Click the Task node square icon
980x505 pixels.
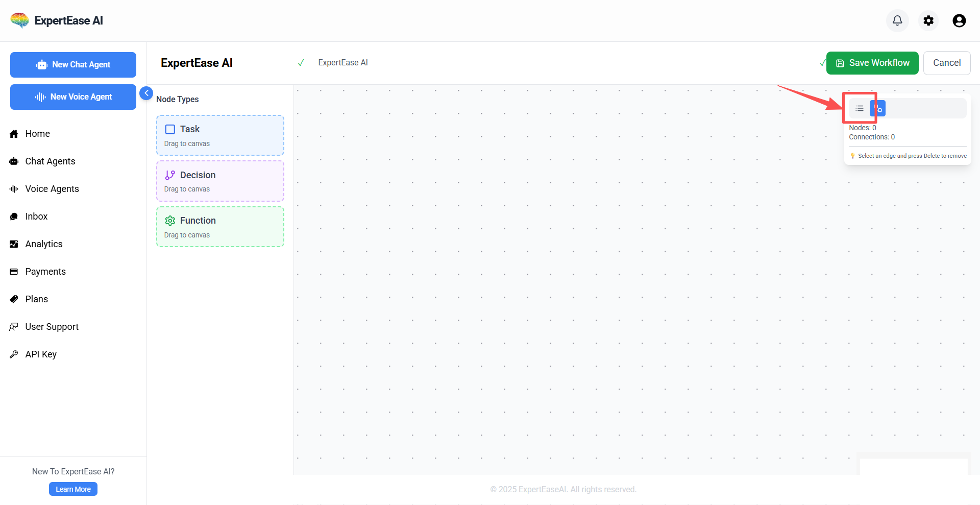pos(170,129)
